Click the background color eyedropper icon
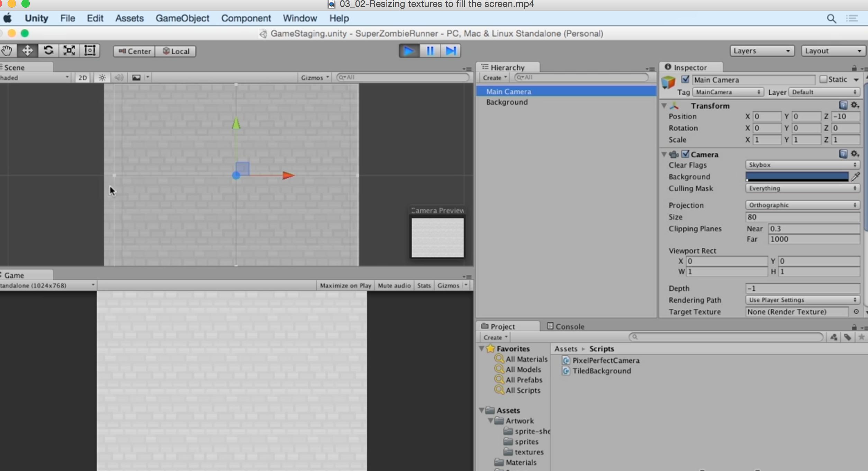The width and height of the screenshot is (868, 471). pos(856,177)
